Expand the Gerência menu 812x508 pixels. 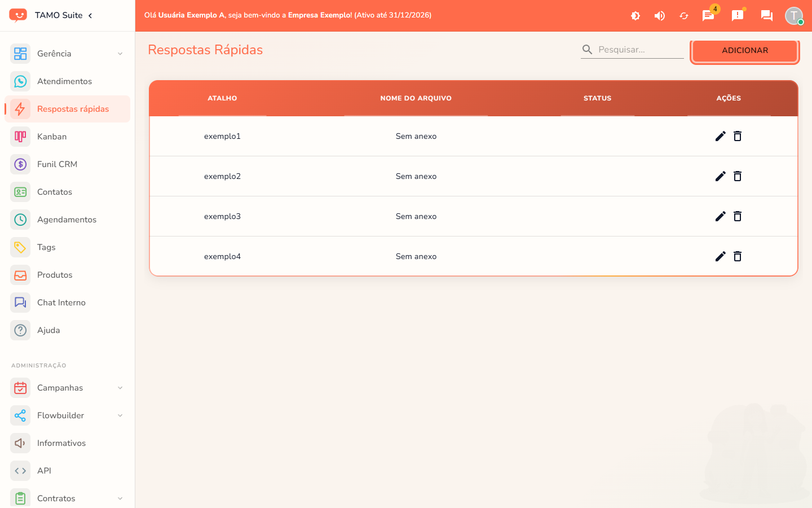click(x=68, y=54)
